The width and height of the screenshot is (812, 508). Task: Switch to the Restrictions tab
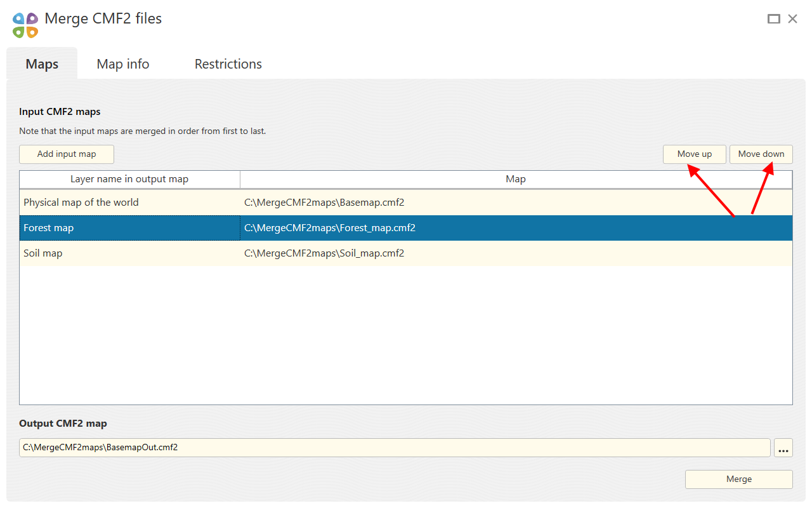coord(228,64)
